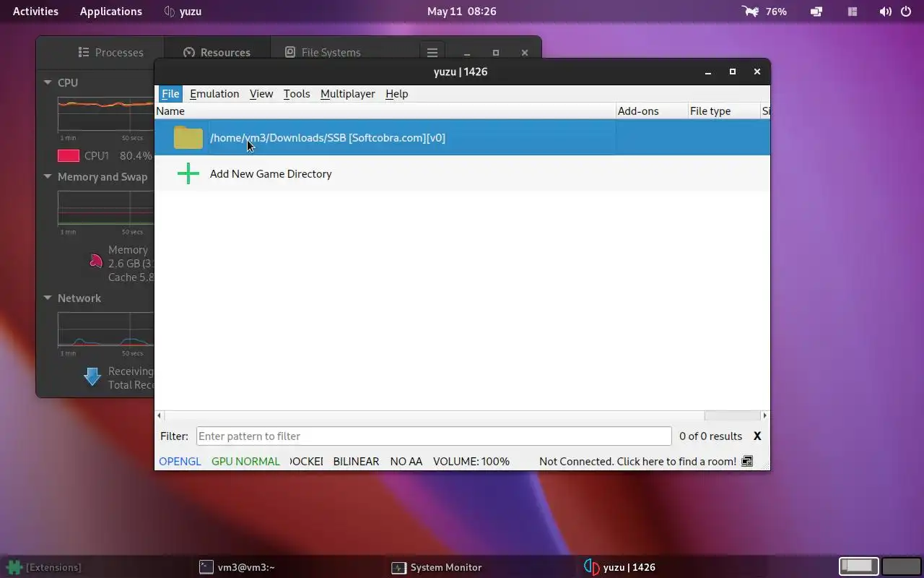Viewport: 924px width, 578px height.
Task: Toggle the docked mode status button
Action: point(306,461)
